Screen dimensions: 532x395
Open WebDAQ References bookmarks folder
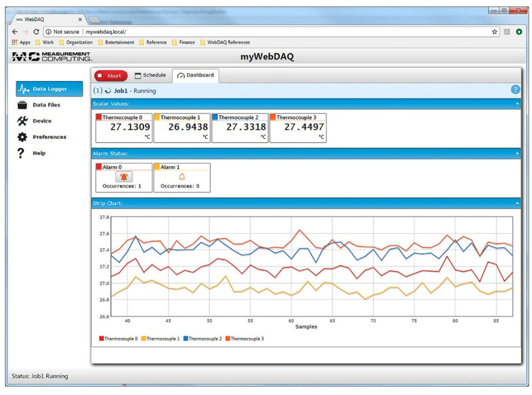click(x=225, y=43)
